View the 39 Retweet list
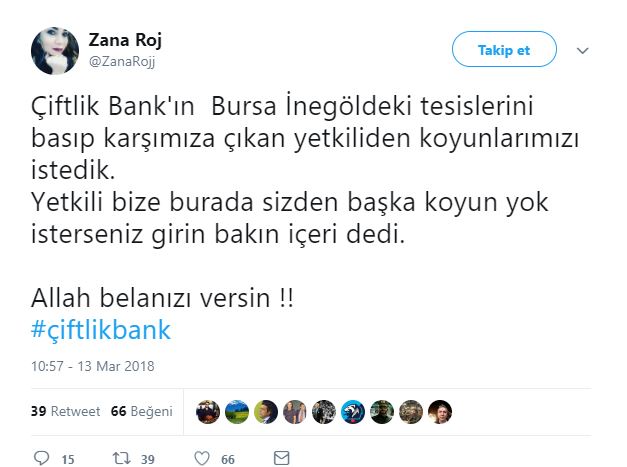The height and width of the screenshot is (467, 627). click(x=65, y=411)
